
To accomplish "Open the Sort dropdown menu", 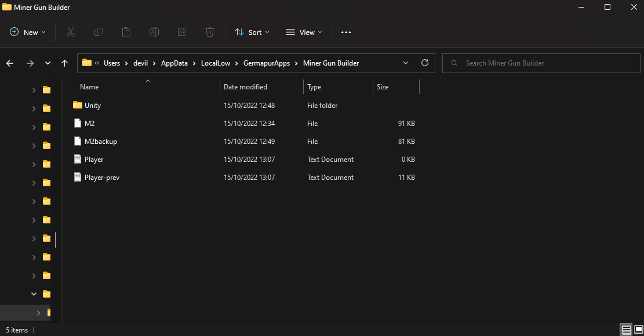I will [252, 32].
